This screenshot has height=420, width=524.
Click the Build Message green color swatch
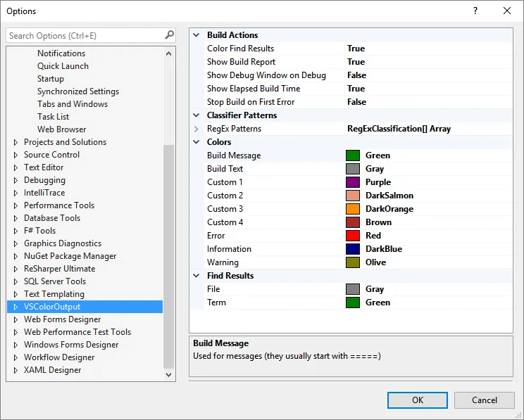tap(353, 155)
